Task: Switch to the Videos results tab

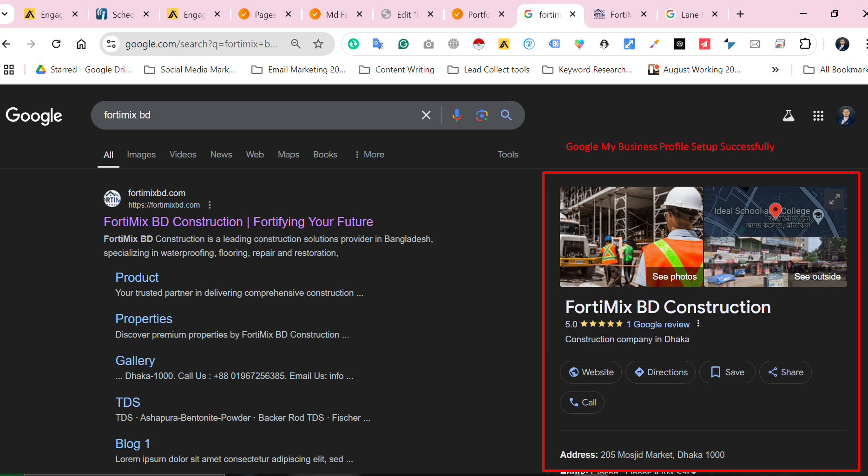Action: (183, 155)
